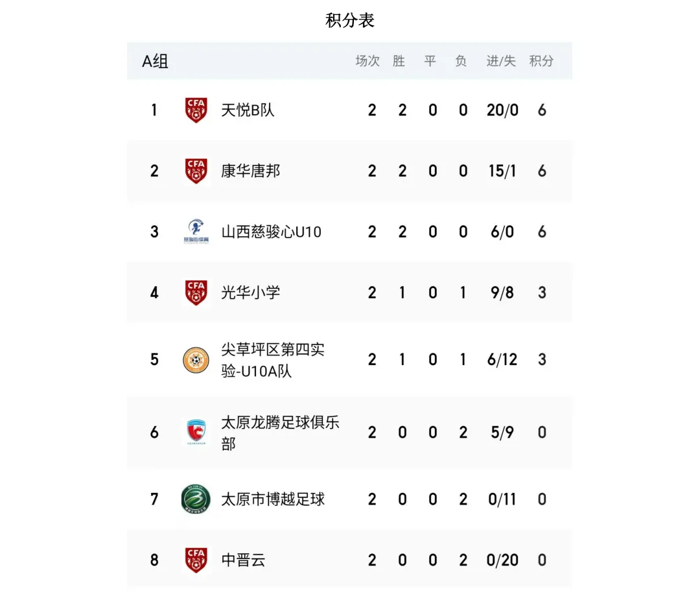The width and height of the screenshot is (700, 598).
Task: Select the 山西慈骏心U10 team name
Action: pyautogui.click(x=271, y=232)
